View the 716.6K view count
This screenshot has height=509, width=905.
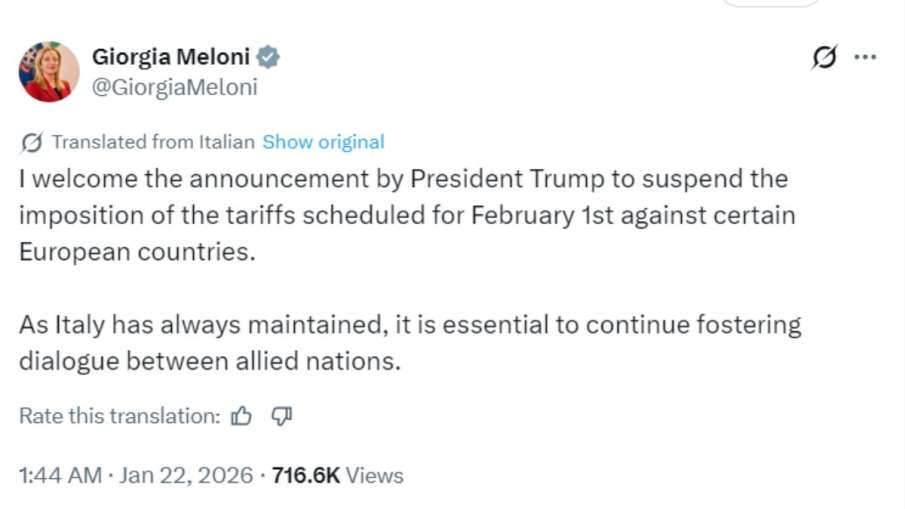305,475
